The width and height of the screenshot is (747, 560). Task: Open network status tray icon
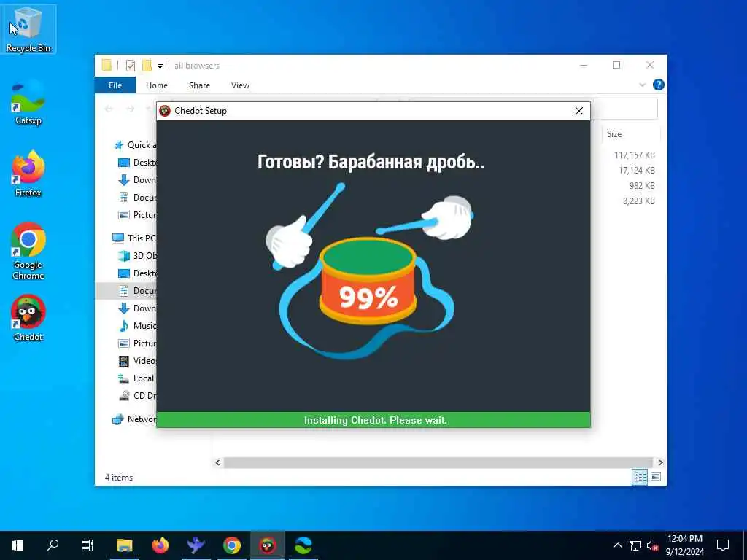click(635, 545)
